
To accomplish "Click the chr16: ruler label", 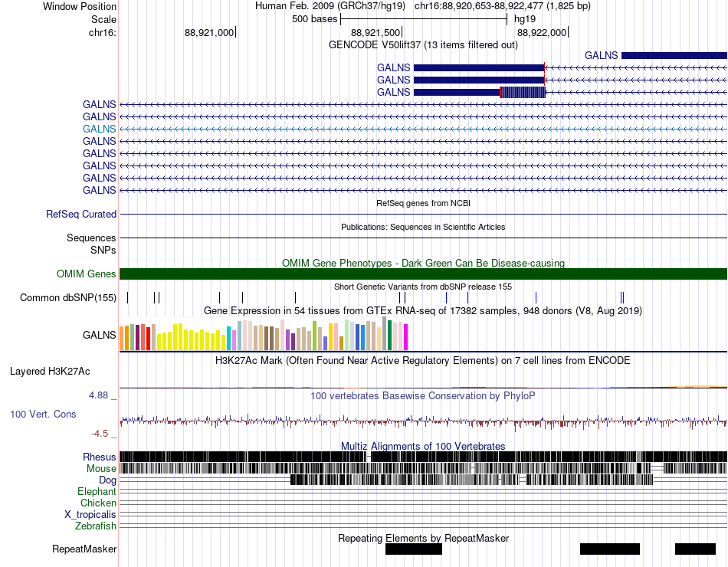I will click(103, 32).
